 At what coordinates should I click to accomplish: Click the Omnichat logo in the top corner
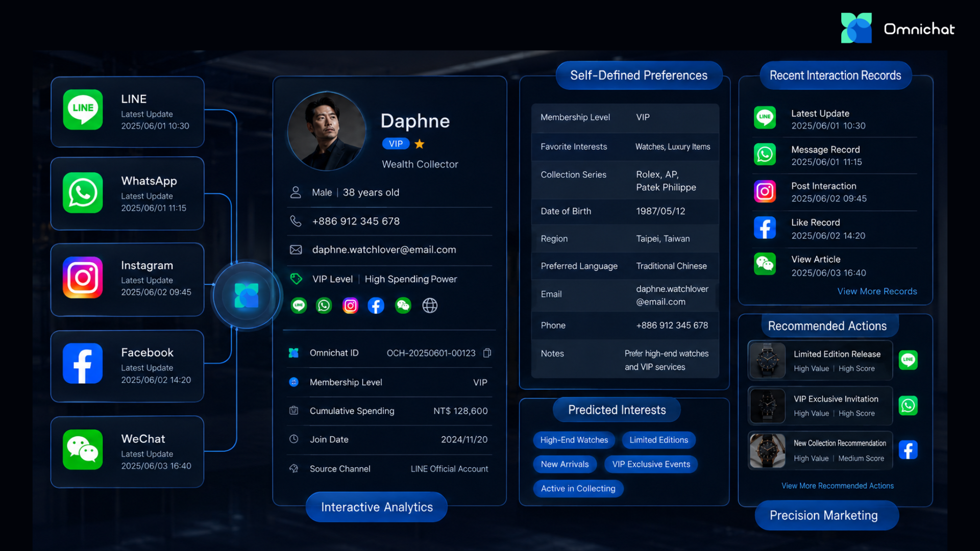point(898,28)
